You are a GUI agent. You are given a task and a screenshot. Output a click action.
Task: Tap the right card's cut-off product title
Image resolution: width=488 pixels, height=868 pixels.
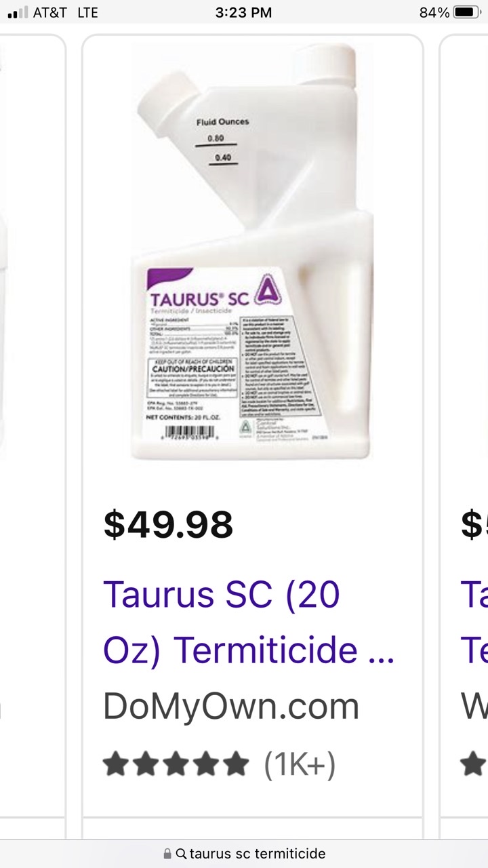[x=474, y=622]
